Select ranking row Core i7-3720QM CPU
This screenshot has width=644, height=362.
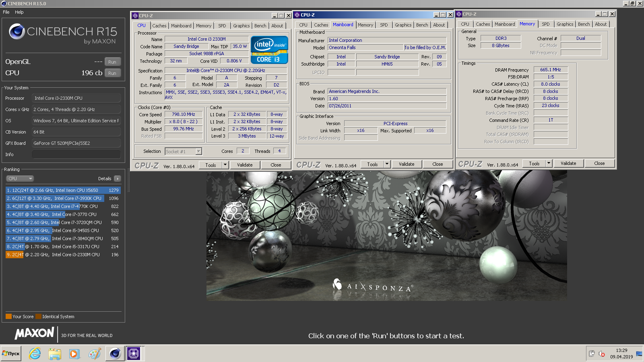click(x=63, y=222)
